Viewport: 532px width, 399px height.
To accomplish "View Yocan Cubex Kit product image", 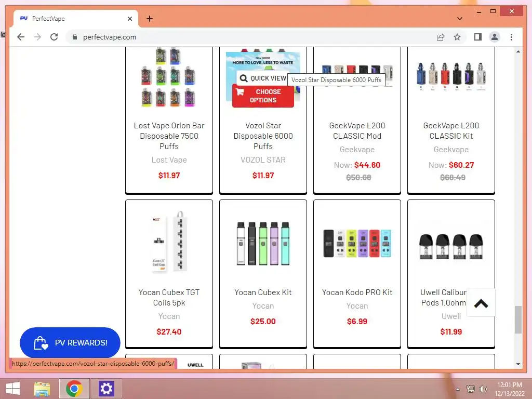I will 263,243.
